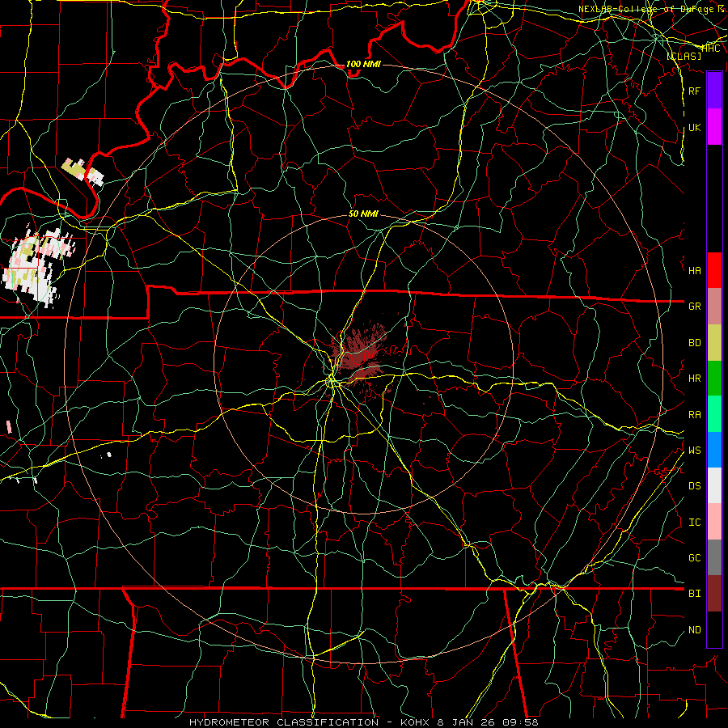Image resolution: width=728 pixels, height=728 pixels.
Task: Click the red HA legend swatch
Action: pyautogui.click(x=714, y=270)
